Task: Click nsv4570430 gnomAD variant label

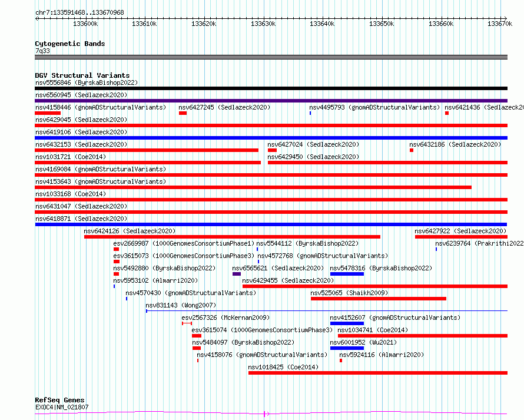Action: coord(191,293)
